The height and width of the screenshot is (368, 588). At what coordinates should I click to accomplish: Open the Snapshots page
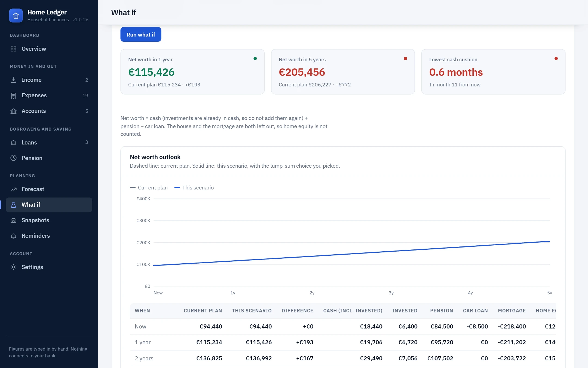click(49, 220)
